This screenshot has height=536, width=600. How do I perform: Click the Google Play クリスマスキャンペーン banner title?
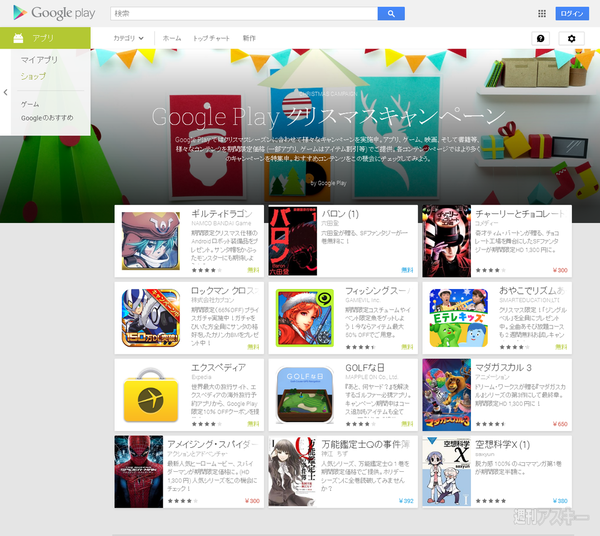click(328, 116)
